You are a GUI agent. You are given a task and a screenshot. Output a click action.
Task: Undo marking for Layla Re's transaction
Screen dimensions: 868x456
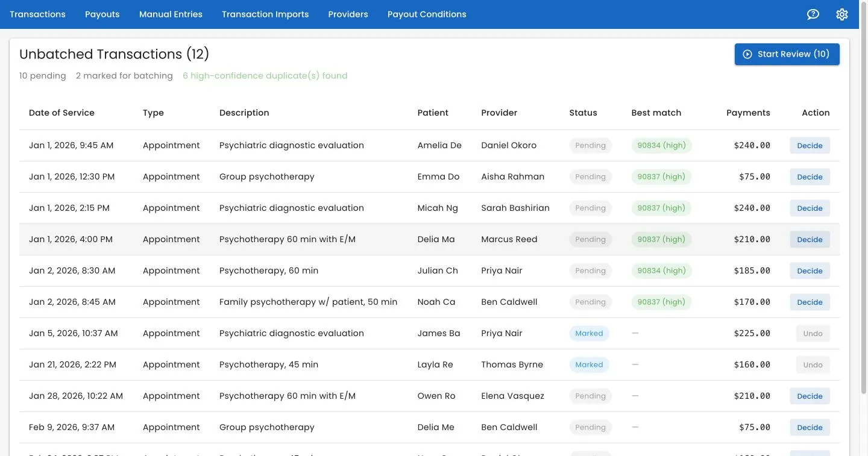[x=813, y=365]
